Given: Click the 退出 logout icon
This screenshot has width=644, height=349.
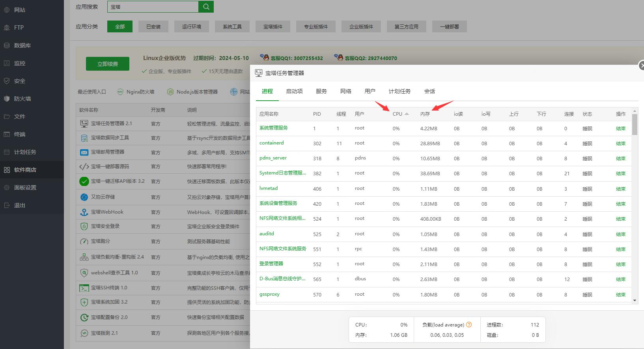Looking at the screenshot, I should pos(7,205).
